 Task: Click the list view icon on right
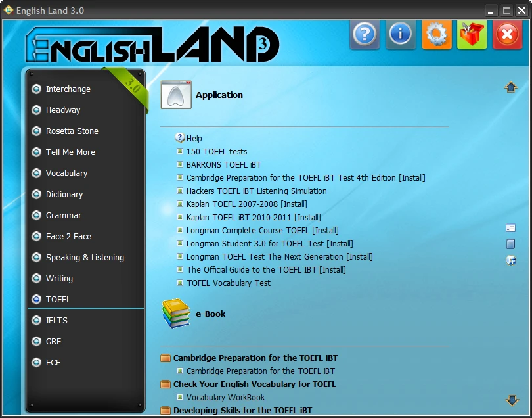(x=511, y=228)
